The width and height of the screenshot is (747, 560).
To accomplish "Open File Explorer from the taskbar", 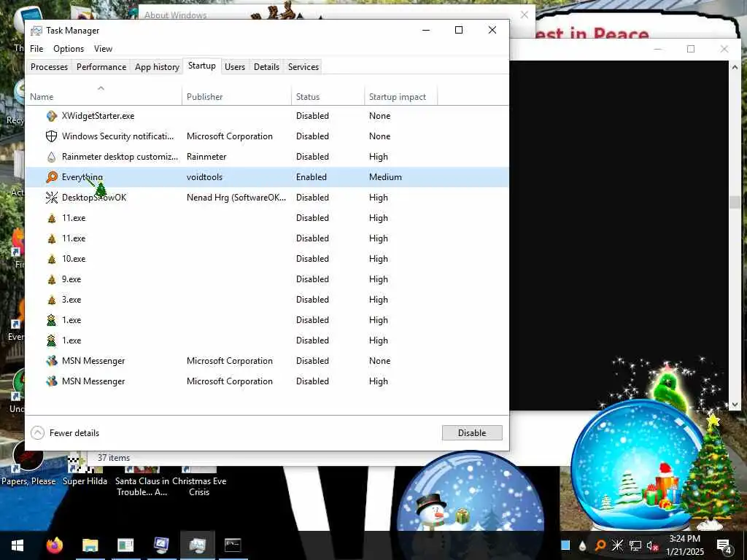I will pos(90,545).
